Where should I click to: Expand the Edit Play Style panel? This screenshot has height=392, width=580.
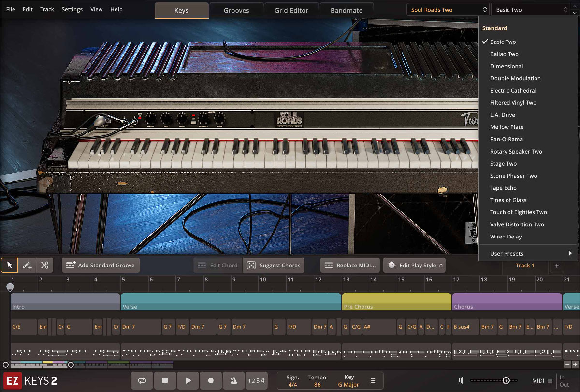pyautogui.click(x=414, y=265)
